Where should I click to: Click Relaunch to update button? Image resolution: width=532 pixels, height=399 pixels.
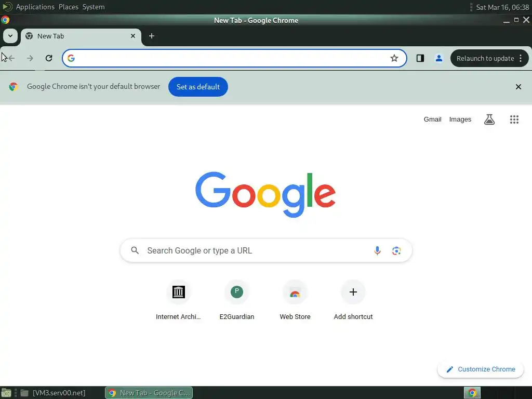pos(485,58)
